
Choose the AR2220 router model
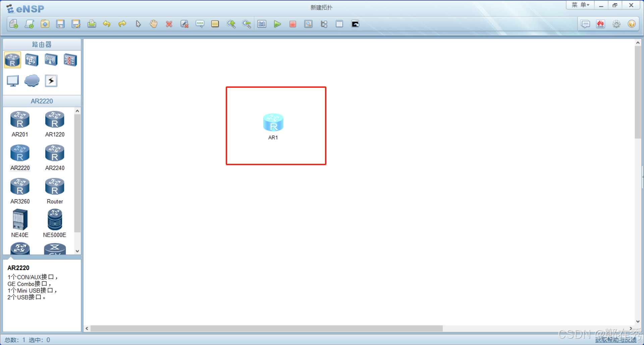(20, 158)
